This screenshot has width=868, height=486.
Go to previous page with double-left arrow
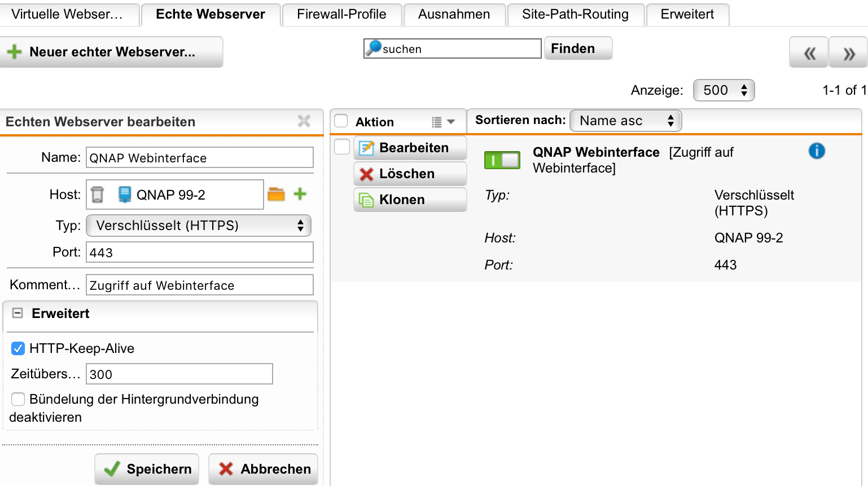click(809, 53)
